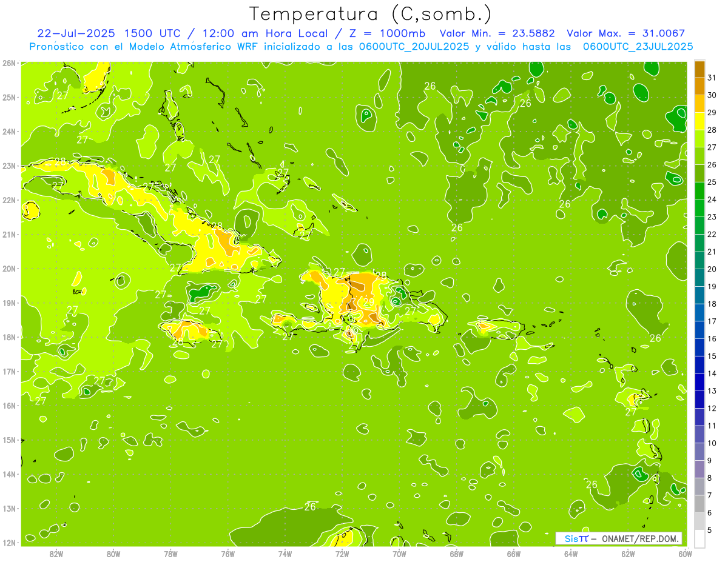This screenshot has height=562, width=728.
Task: Pick the dark orange swatch above 31
Action: pos(699,69)
